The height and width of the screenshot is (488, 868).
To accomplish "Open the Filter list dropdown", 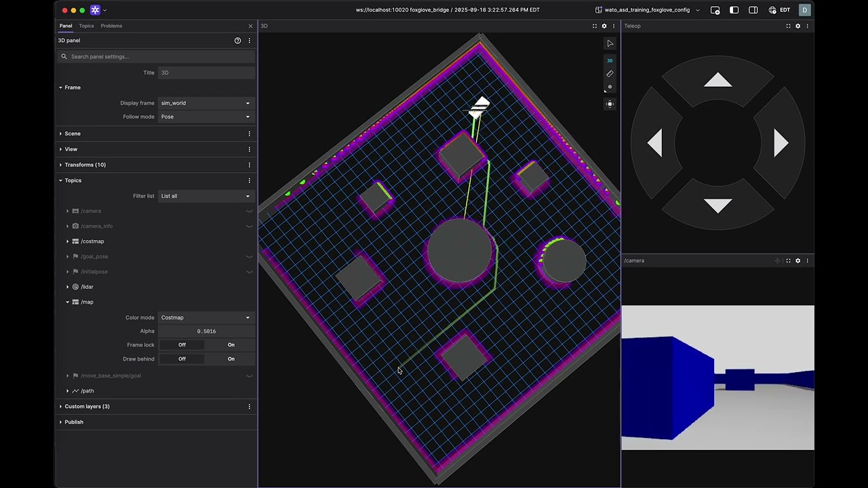I will tap(205, 196).
